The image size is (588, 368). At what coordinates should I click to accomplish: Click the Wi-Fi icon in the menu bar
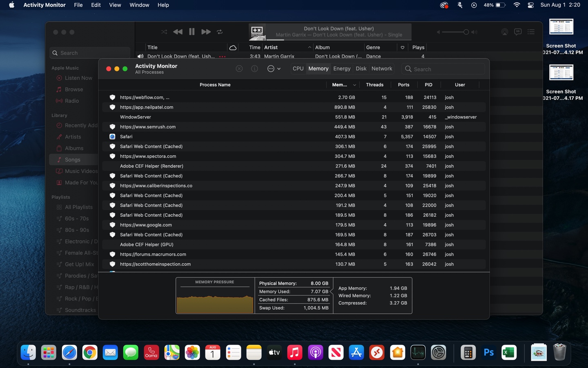tap(517, 5)
